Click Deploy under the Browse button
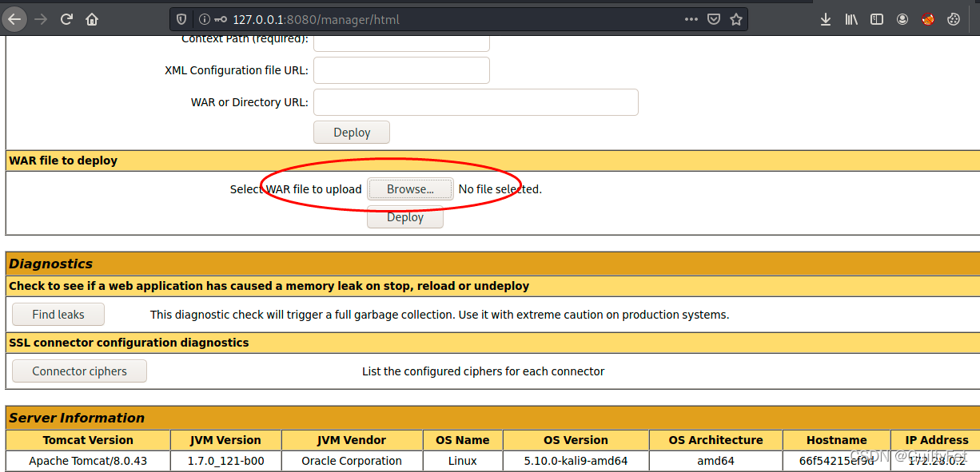 [x=405, y=217]
